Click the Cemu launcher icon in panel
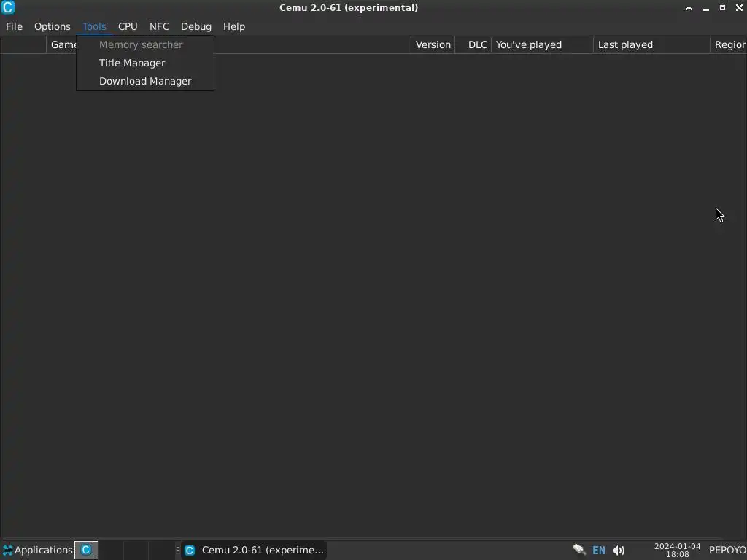Viewport: 747px width, 560px height. click(x=86, y=550)
